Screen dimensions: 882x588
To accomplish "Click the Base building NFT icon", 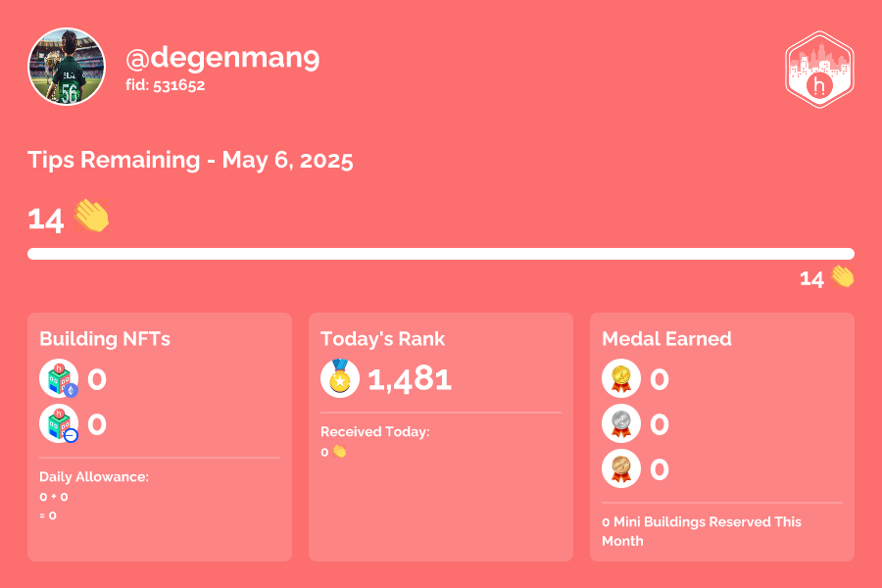I will (x=59, y=423).
